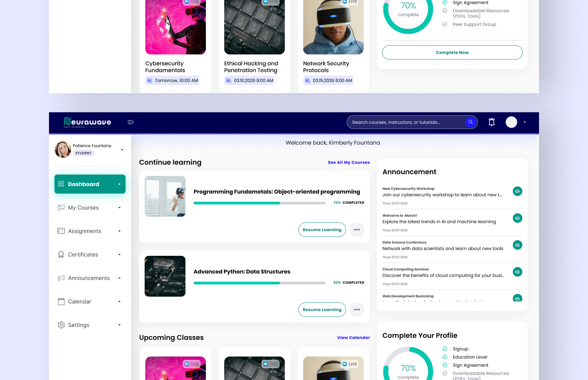Expand the Assignments submenu arrow

[119, 231]
